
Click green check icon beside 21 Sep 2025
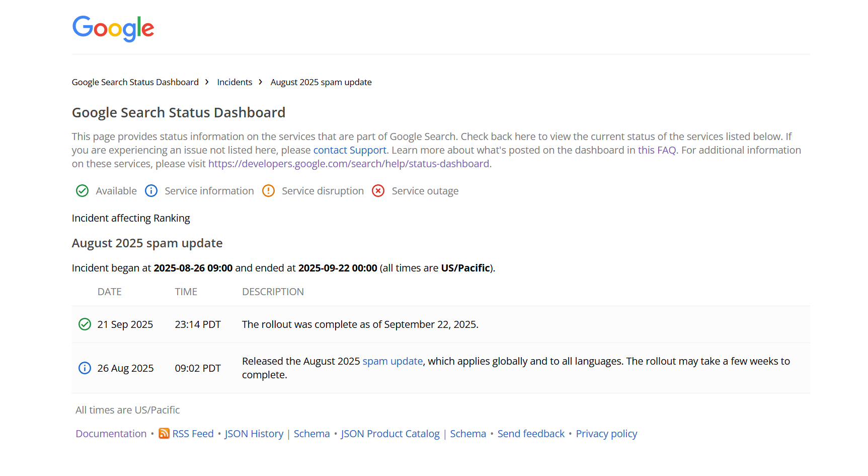coord(85,324)
